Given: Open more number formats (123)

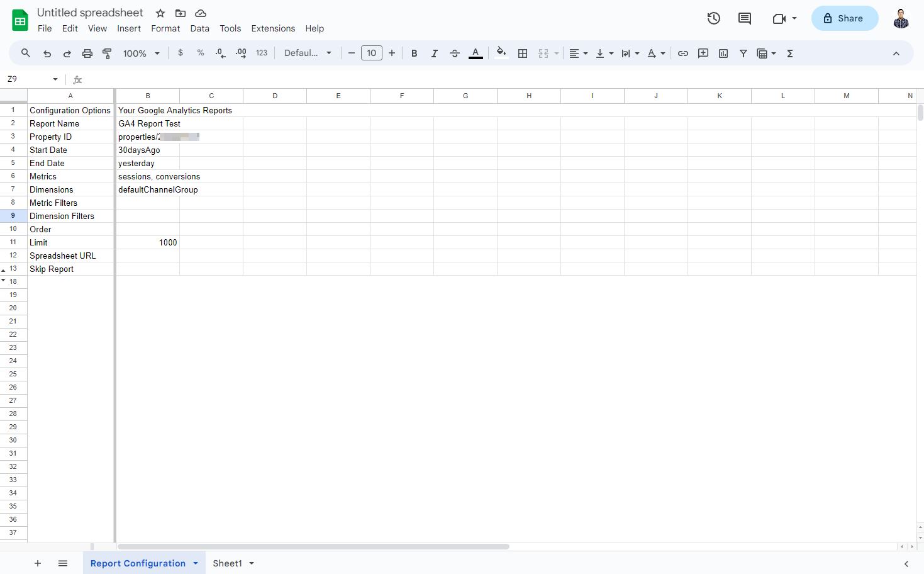Looking at the screenshot, I should (262, 53).
